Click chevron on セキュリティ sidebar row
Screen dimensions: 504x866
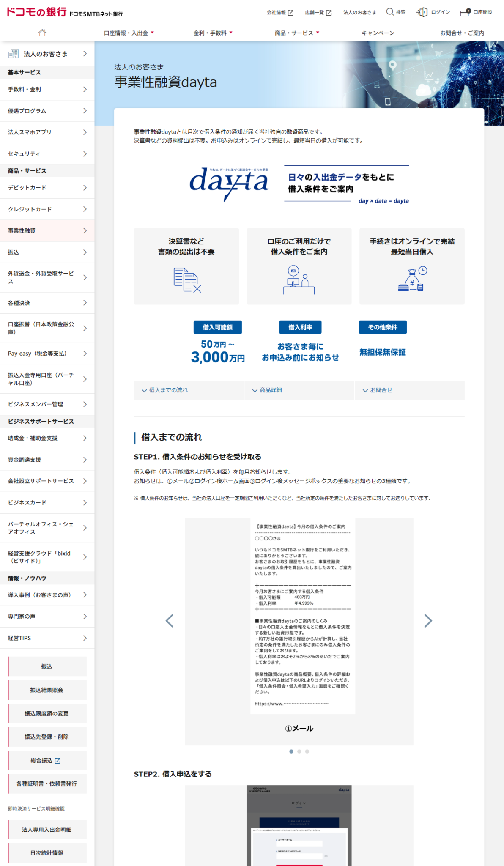pos(85,154)
